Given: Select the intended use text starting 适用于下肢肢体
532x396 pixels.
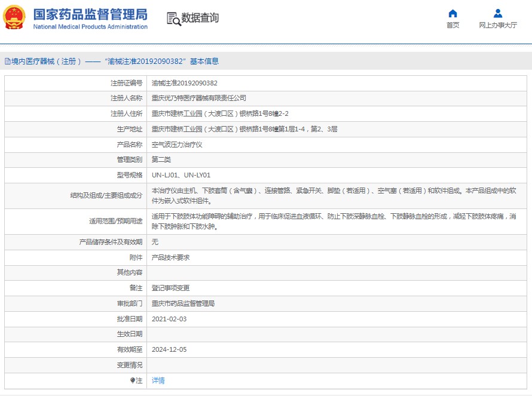Looking at the screenshot, I should pos(334,221).
